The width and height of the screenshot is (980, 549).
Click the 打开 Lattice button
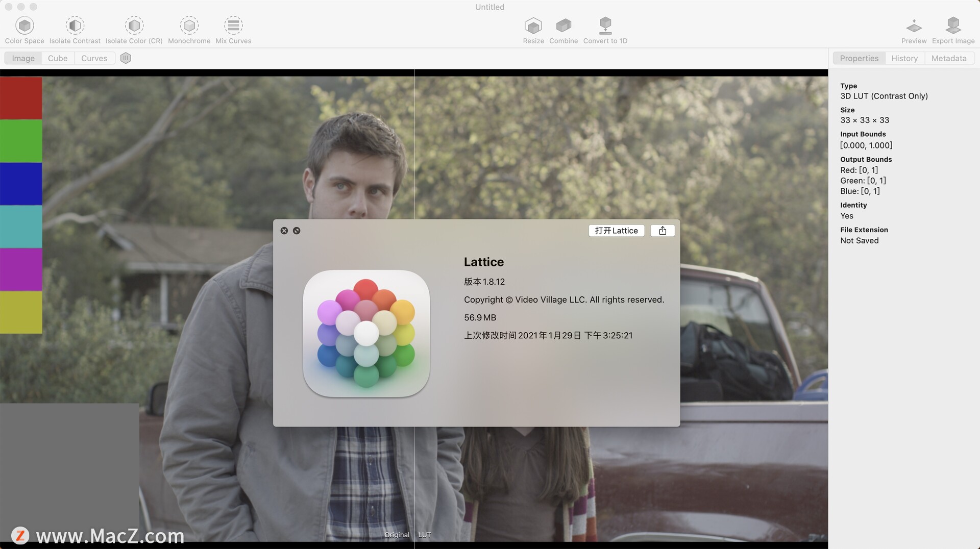pos(617,231)
